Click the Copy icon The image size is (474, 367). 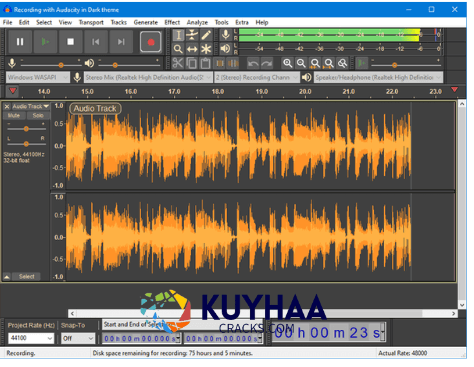pos(192,63)
